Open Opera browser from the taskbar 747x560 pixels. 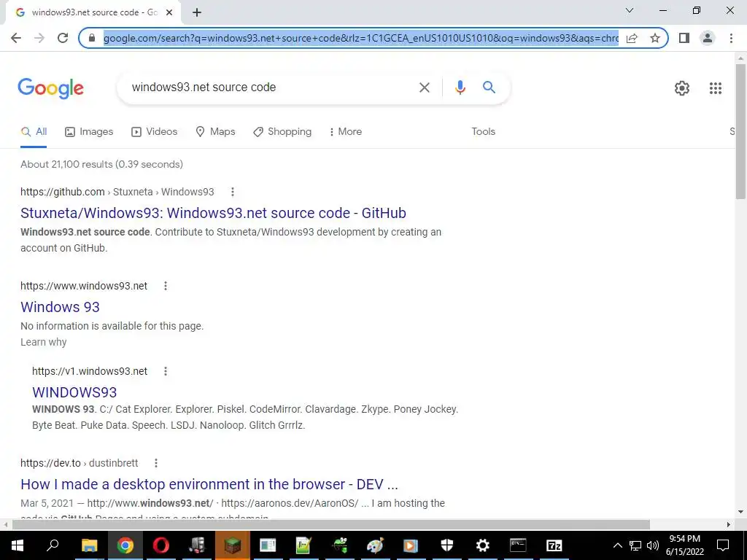[161, 545]
